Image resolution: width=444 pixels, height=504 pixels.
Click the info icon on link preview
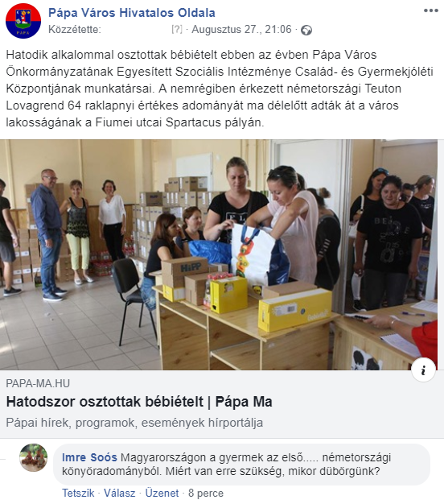point(423,370)
